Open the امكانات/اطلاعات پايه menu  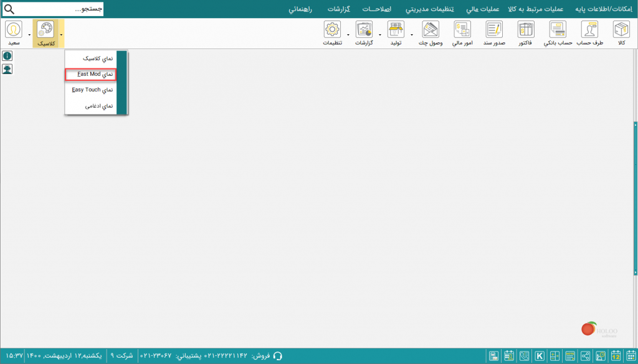tap(602, 9)
